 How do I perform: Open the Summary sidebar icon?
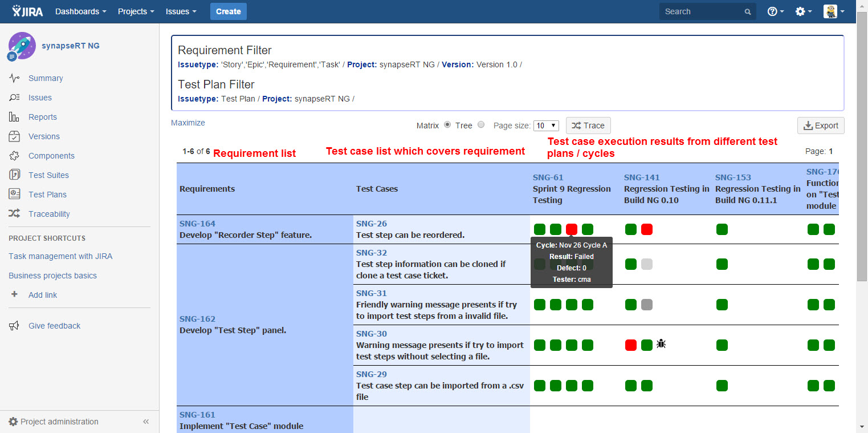[15, 78]
